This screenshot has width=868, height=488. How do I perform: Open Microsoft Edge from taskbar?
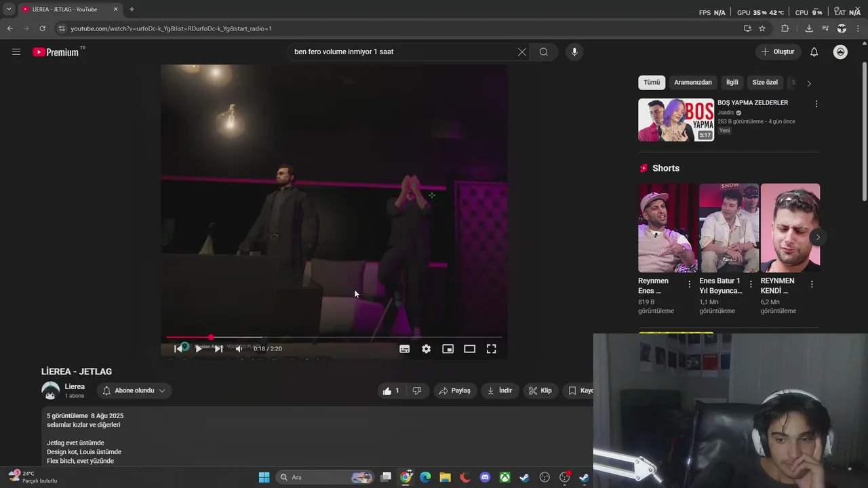(425, 477)
